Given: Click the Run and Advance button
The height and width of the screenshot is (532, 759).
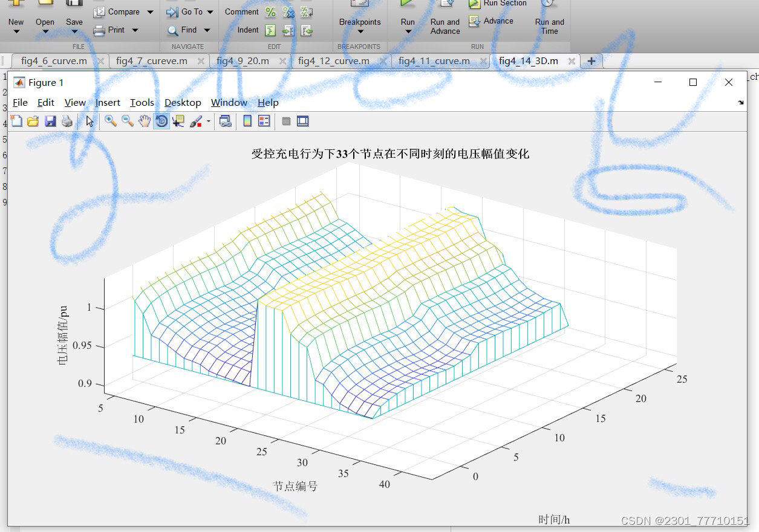Looking at the screenshot, I should [x=445, y=18].
